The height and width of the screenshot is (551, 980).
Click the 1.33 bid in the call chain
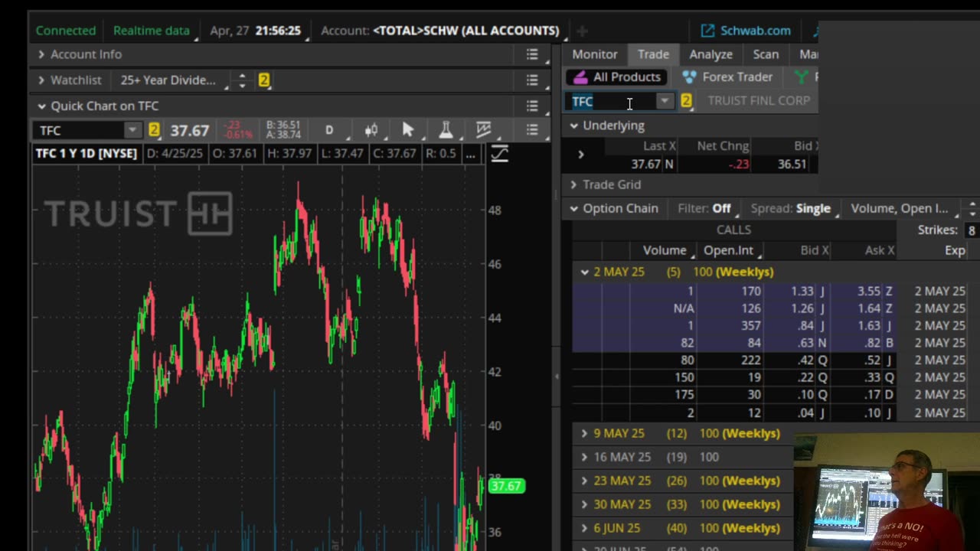(802, 291)
